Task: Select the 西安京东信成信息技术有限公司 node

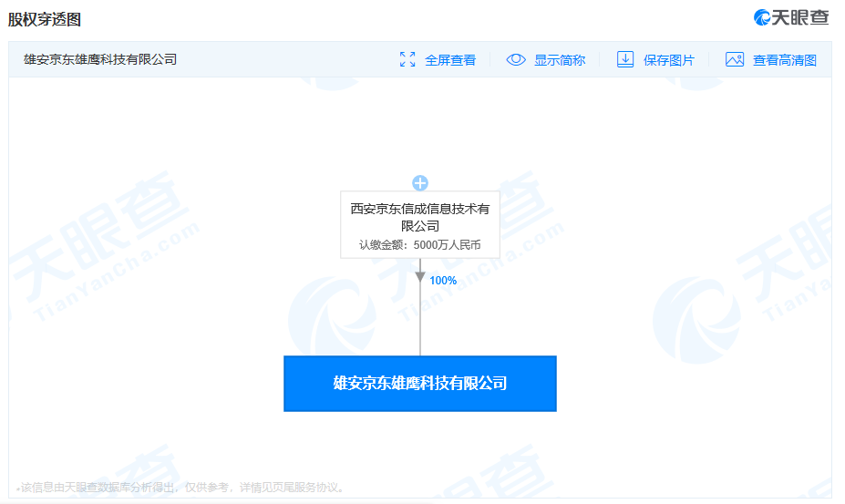Action: (x=420, y=225)
